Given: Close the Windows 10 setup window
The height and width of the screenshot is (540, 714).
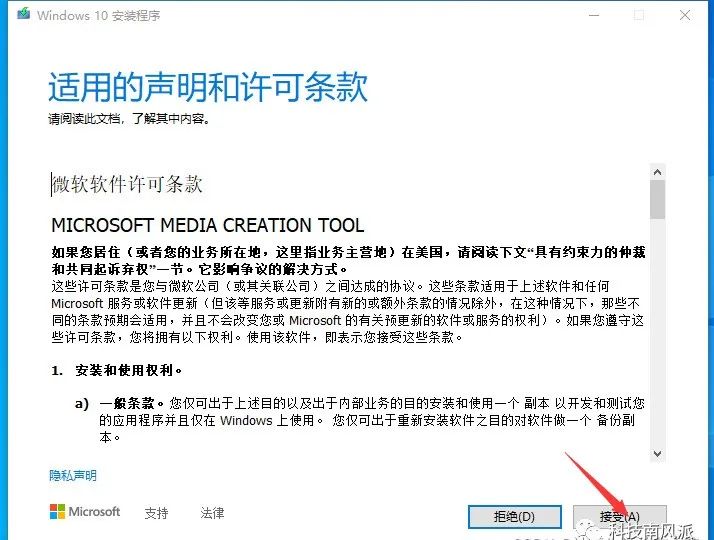Looking at the screenshot, I should tap(684, 15).
